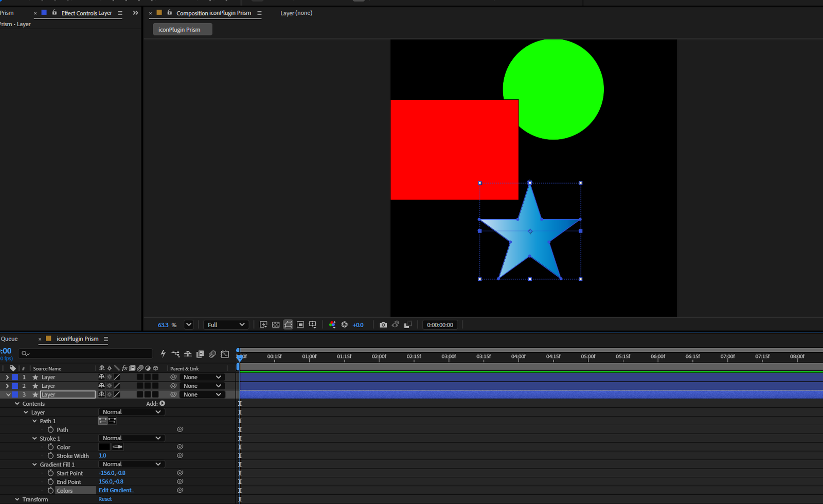Click the preview time 0:00:00:00

[x=440, y=325]
